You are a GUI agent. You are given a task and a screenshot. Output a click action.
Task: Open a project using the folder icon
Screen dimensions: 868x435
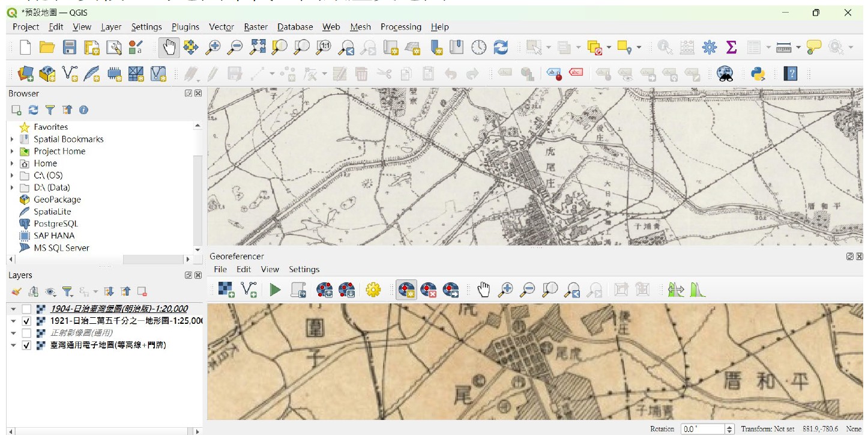point(47,47)
